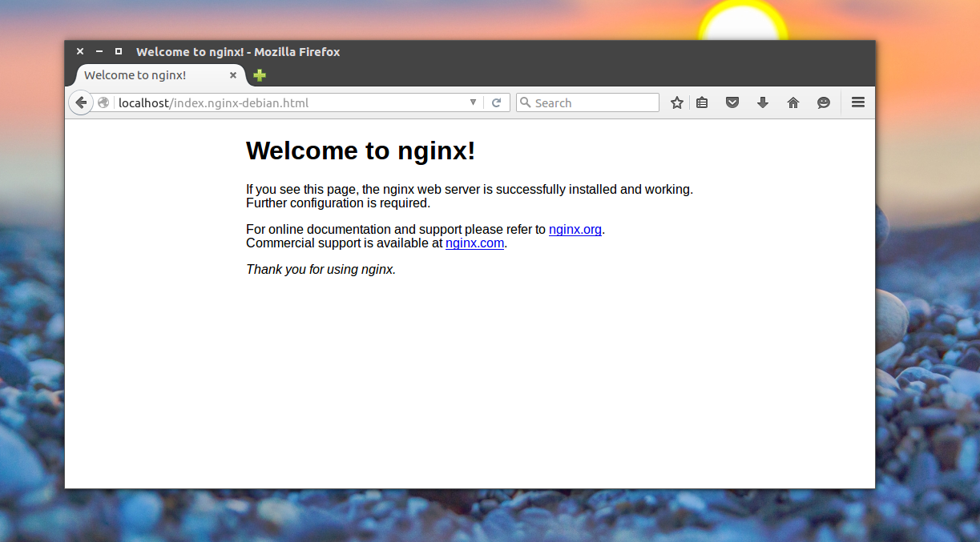Click the globe site identity icon

click(103, 102)
